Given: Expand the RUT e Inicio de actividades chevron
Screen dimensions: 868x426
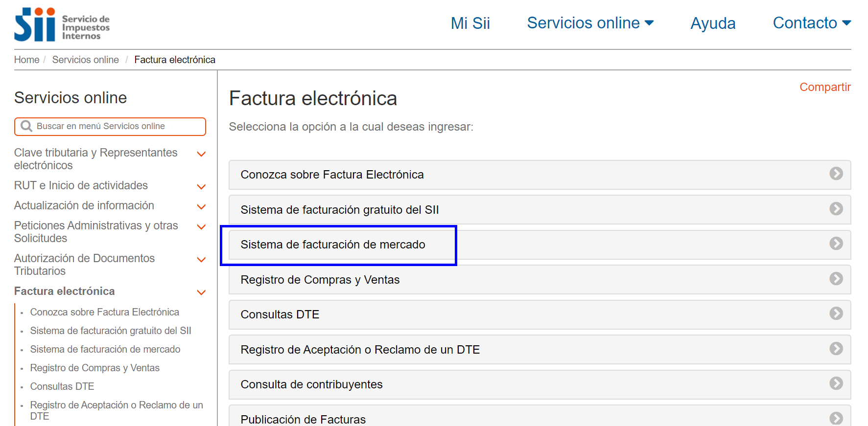Looking at the screenshot, I should [x=201, y=187].
